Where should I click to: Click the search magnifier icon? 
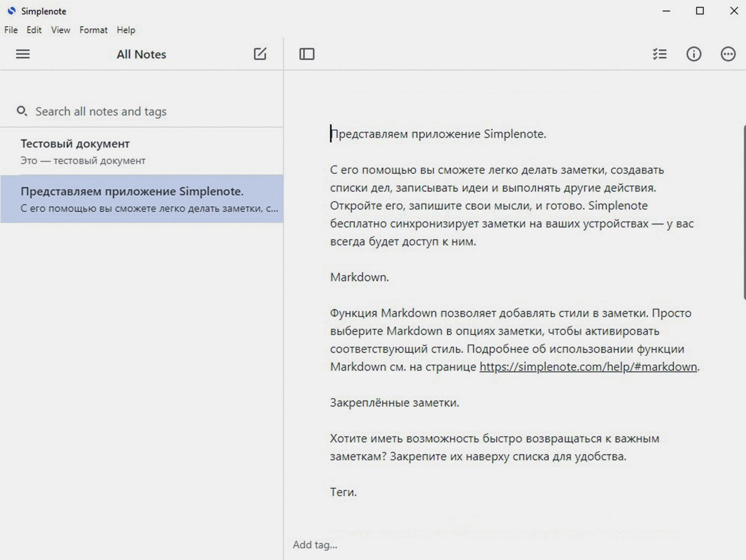point(22,111)
